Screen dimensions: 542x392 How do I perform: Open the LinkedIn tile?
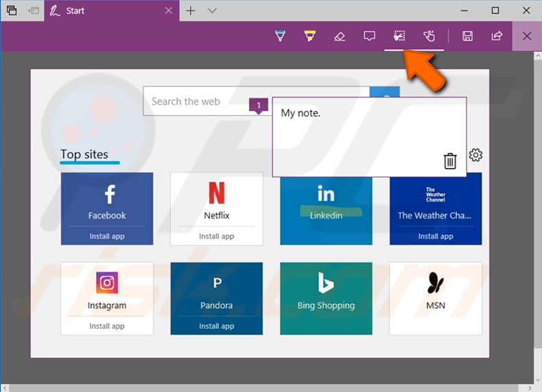click(326, 210)
